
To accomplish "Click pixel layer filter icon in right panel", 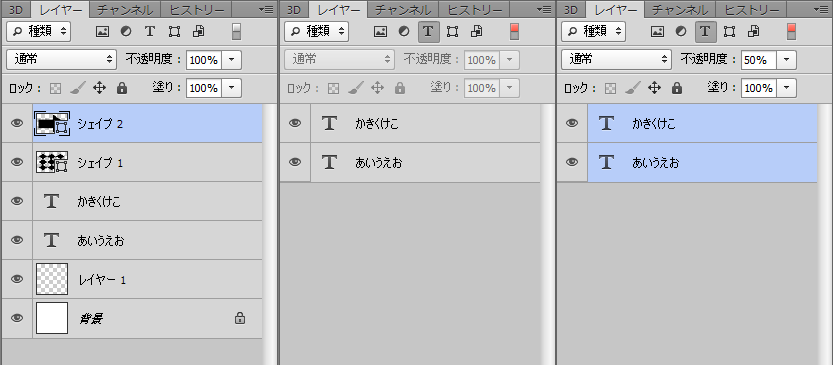I will point(657,32).
